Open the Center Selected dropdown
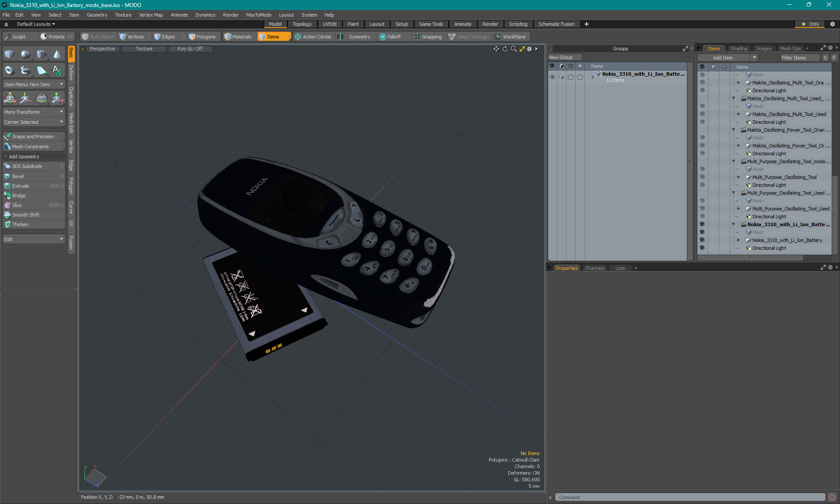Screen dimensions: 840x504 34,122
